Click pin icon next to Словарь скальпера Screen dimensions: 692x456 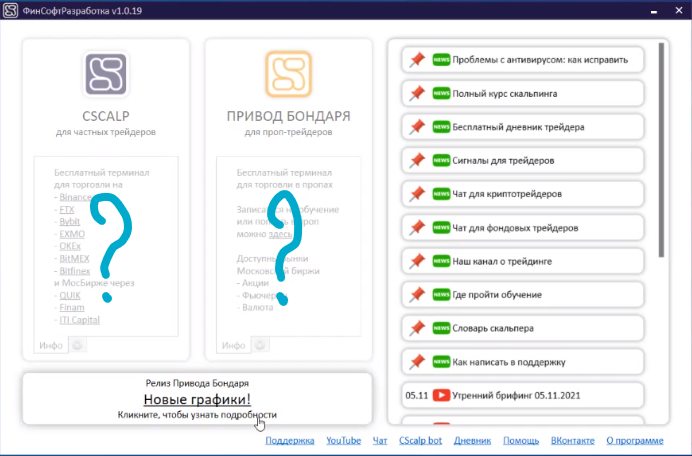pos(417,328)
